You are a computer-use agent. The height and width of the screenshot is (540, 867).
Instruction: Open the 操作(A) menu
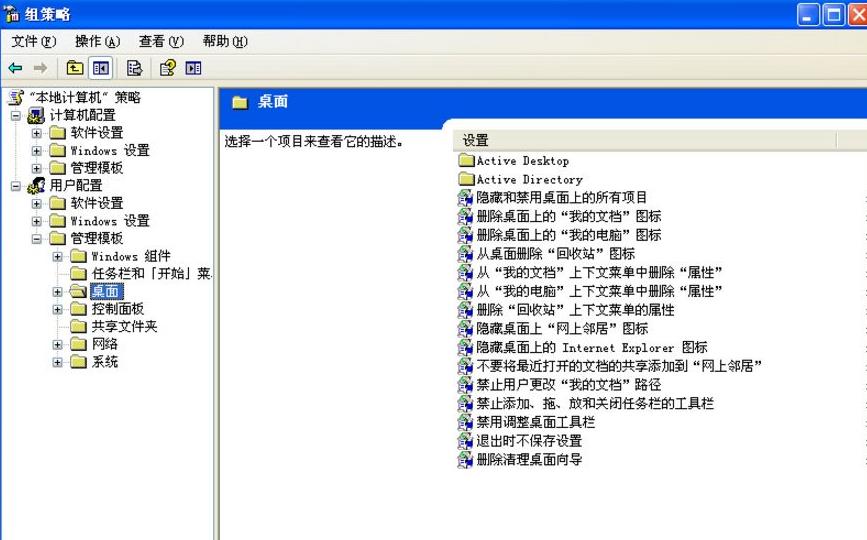pyautogui.click(x=97, y=41)
